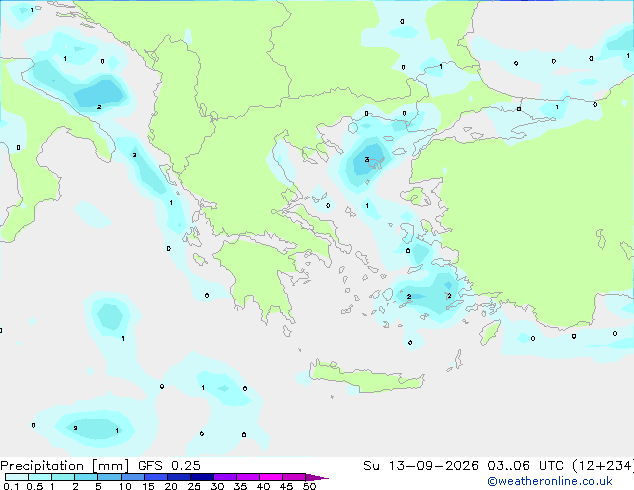The image size is (634, 490).
Task: Select the Peloponnese peninsula landmass
Action: click(261, 275)
